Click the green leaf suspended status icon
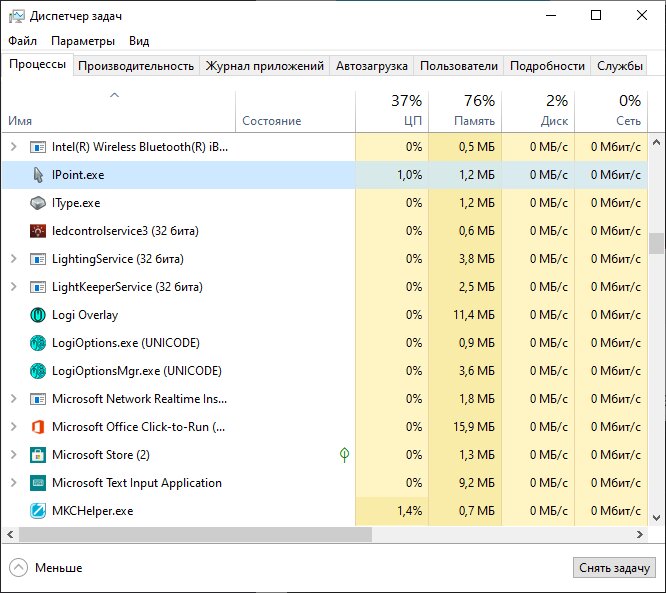Image resolution: width=666 pixels, height=593 pixels. pos(344,455)
